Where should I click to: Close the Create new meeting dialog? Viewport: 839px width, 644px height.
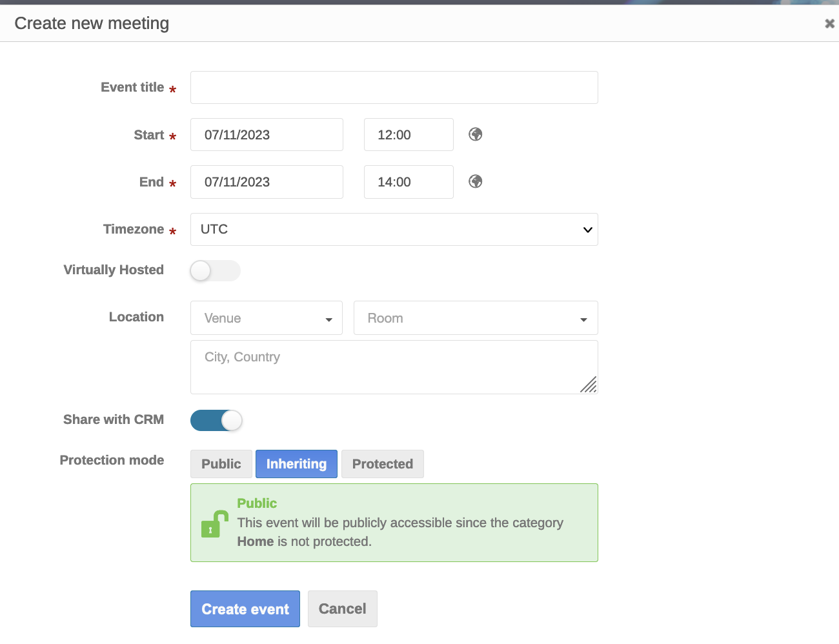tap(829, 24)
